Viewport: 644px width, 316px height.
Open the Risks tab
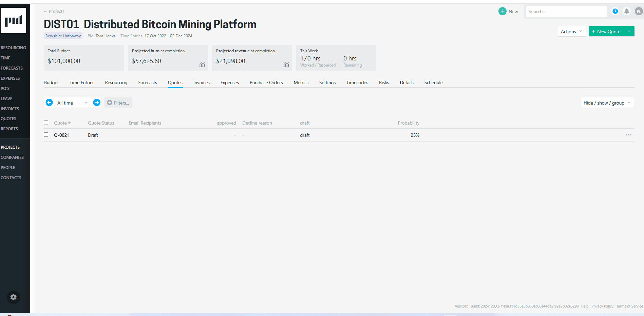pos(384,82)
